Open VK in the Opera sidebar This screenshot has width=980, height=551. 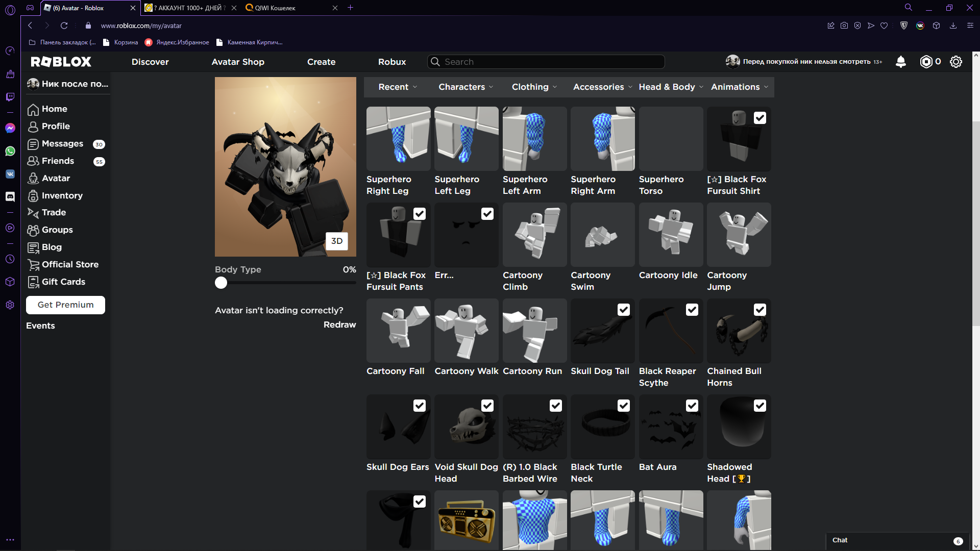coord(10,174)
